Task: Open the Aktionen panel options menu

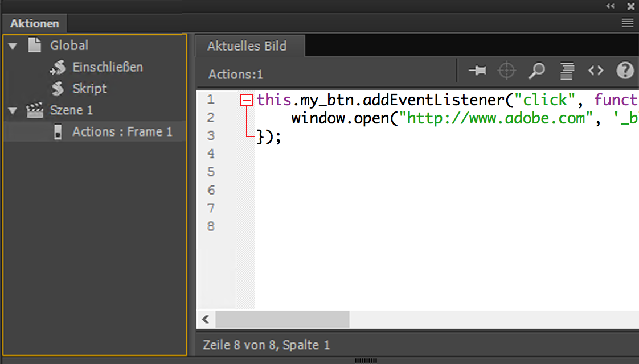Action: tap(628, 23)
